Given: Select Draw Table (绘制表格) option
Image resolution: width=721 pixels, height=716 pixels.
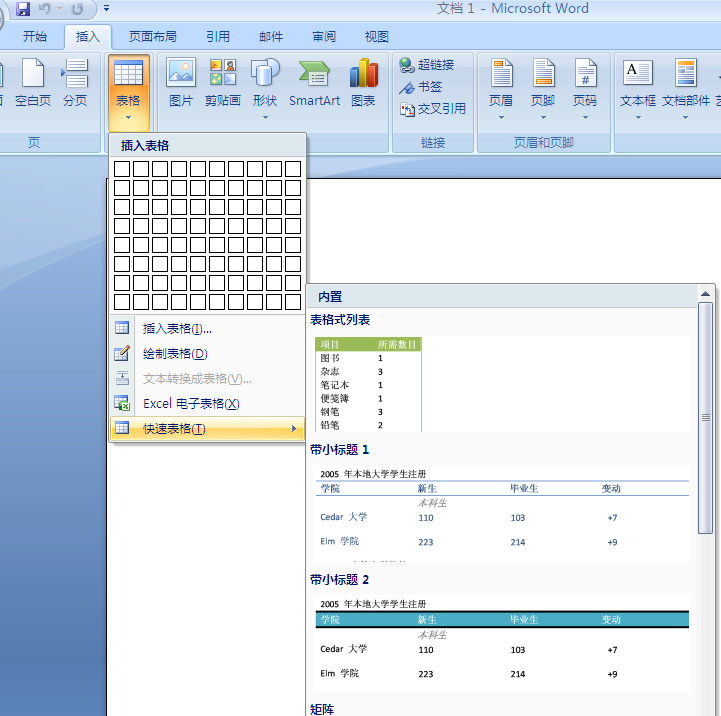Looking at the screenshot, I should (x=175, y=353).
